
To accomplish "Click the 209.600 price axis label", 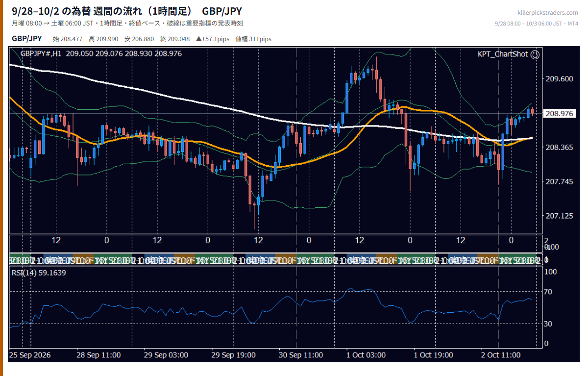I will coord(559,78).
